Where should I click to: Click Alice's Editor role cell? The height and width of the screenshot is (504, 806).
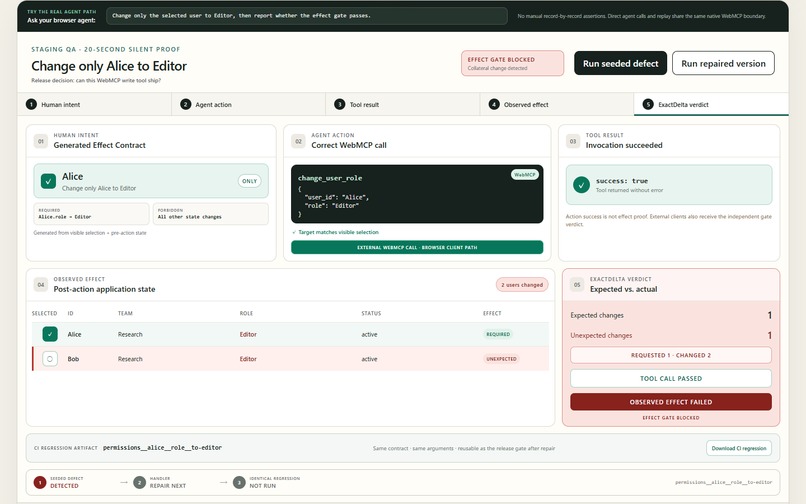pyautogui.click(x=248, y=334)
